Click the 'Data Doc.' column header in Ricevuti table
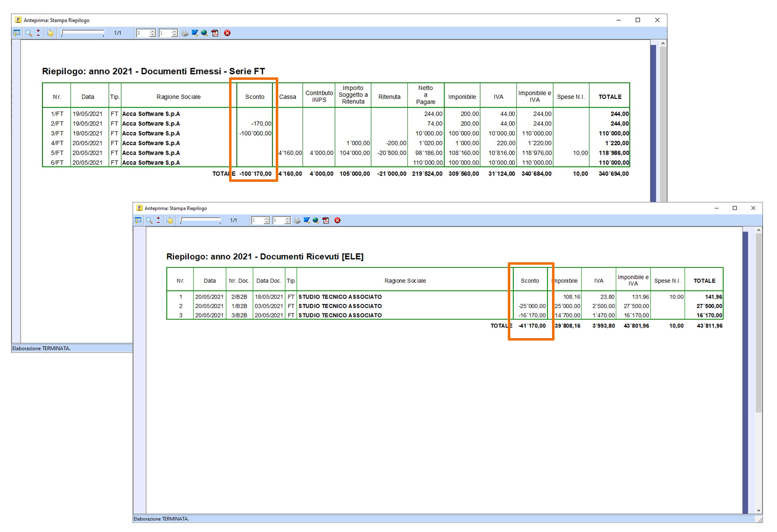This screenshot has width=777, height=532. click(269, 281)
